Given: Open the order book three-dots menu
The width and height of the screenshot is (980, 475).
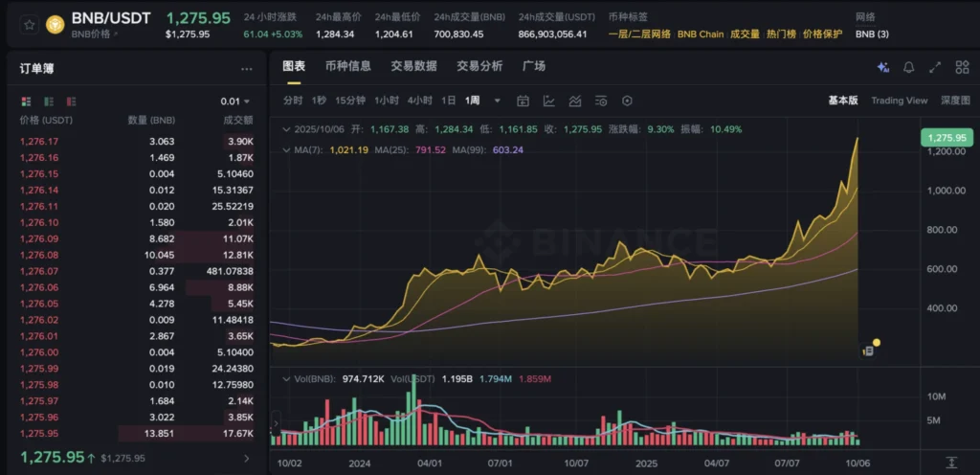Looking at the screenshot, I should (x=246, y=69).
